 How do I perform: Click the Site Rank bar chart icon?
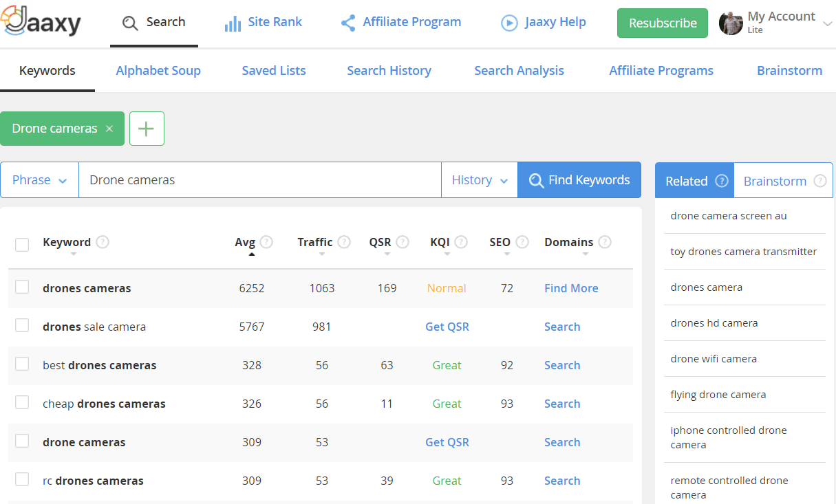coord(233,23)
